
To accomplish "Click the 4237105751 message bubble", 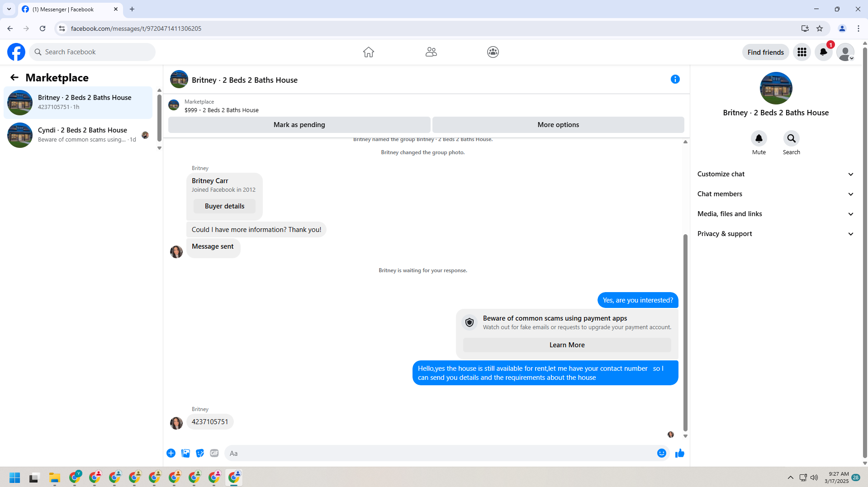I will [x=210, y=422].
